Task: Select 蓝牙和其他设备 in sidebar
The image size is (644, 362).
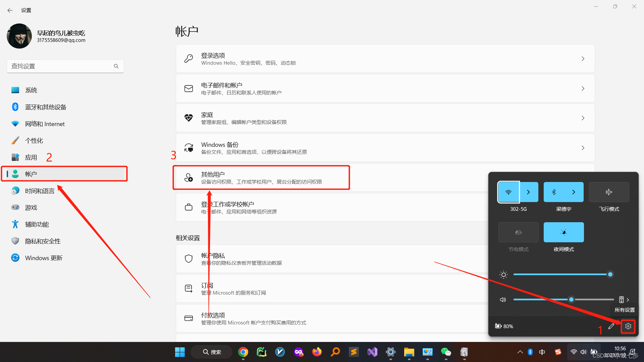Action: tap(46, 107)
